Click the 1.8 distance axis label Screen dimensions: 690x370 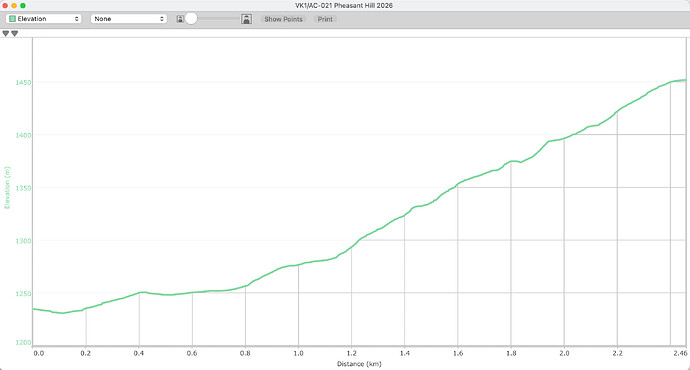[510, 353]
